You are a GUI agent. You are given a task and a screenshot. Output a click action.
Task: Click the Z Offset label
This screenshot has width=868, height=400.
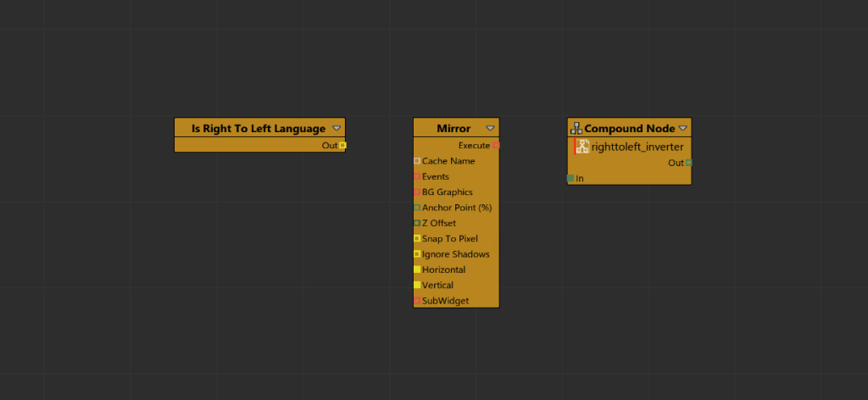point(439,223)
